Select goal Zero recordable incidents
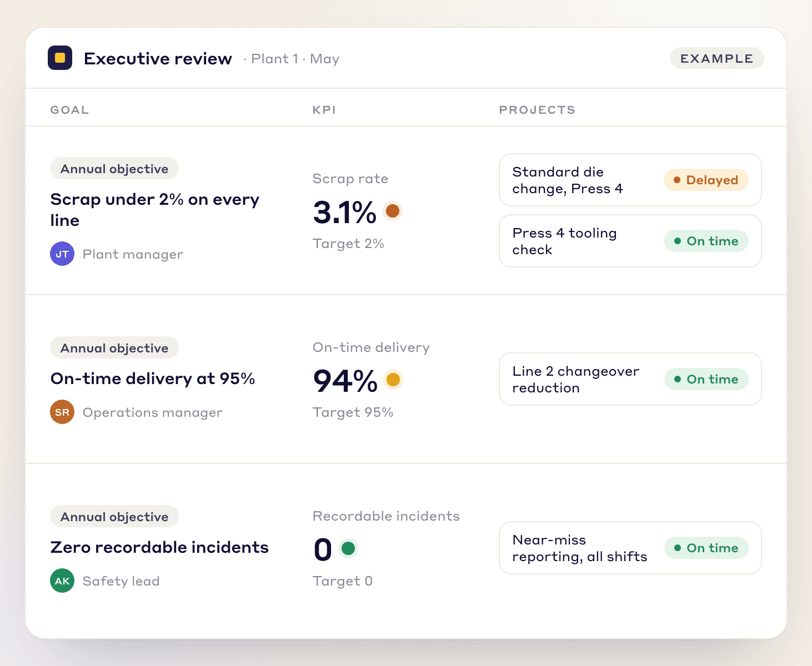This screenshot has height=666, width=812. 159,547
